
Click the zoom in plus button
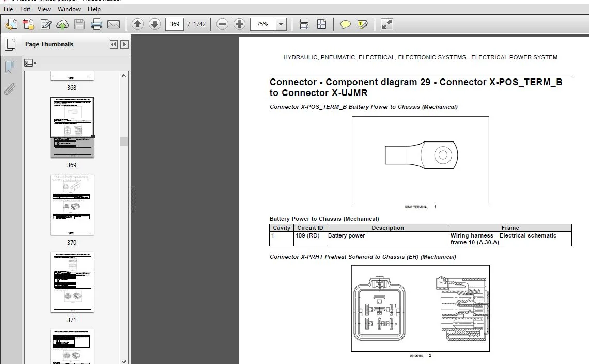tap(239, 24)
